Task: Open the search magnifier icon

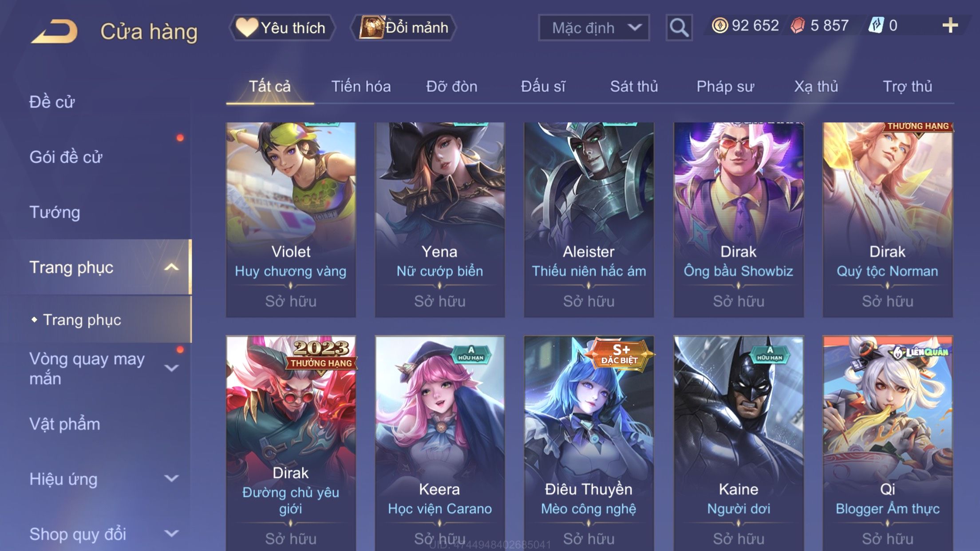Action: coord(679,28)
